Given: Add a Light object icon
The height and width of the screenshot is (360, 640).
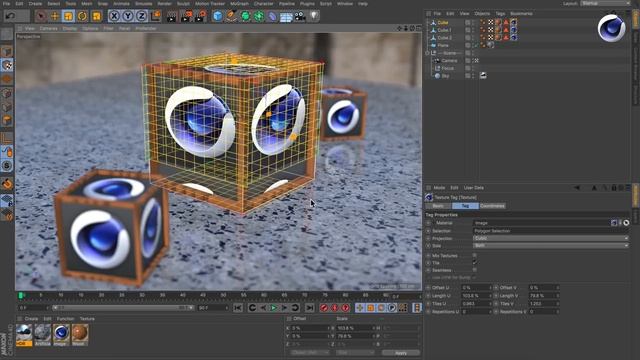Looking at the screenshot, I should (x=314, y=16).
